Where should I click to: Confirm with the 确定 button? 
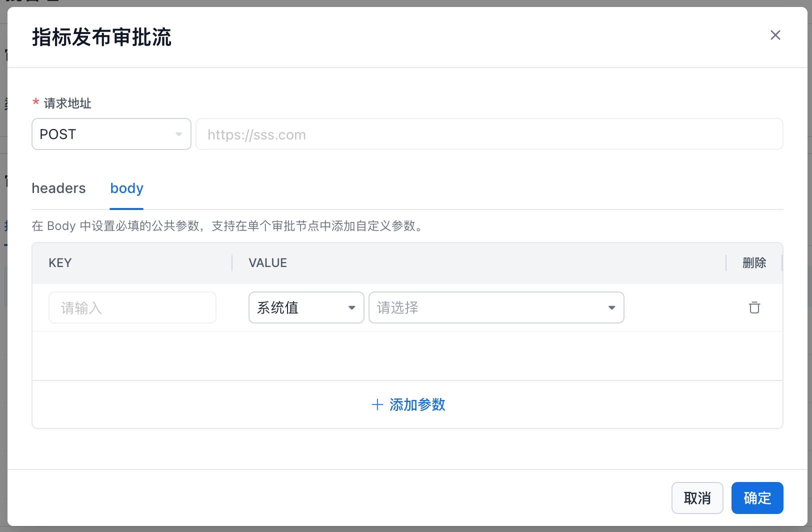pos(757,498)
